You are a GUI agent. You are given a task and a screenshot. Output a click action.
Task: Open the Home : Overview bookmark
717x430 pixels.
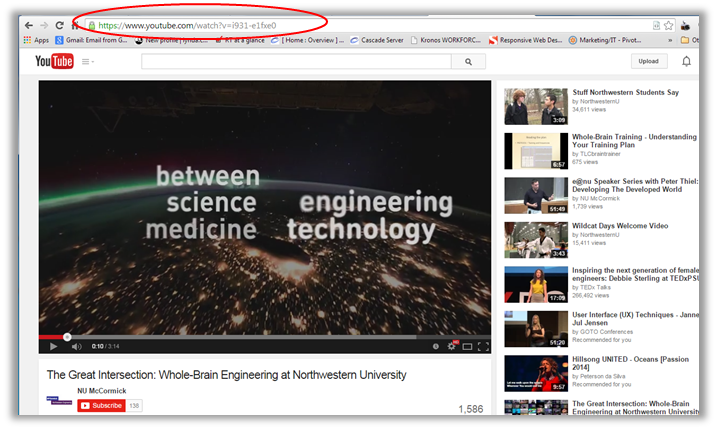[x=307, y=40]
